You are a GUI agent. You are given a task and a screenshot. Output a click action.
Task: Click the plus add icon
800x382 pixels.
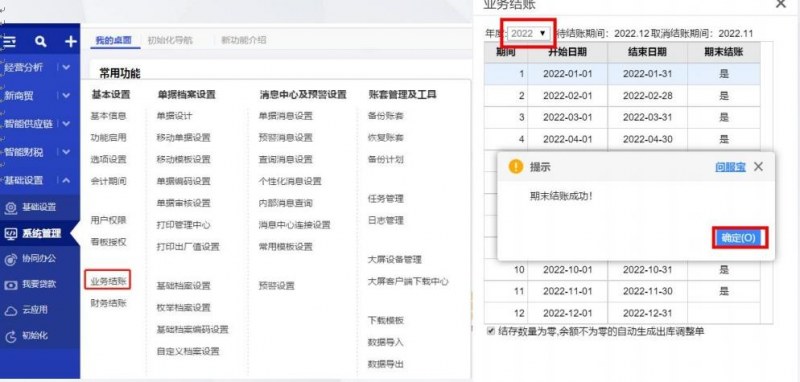(70, 42)
